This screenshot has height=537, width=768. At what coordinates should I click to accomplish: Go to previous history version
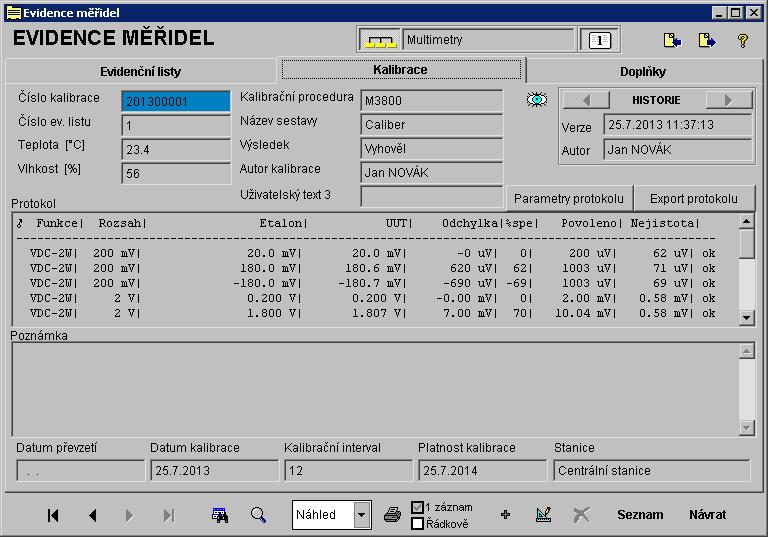[x=586, y=100]
